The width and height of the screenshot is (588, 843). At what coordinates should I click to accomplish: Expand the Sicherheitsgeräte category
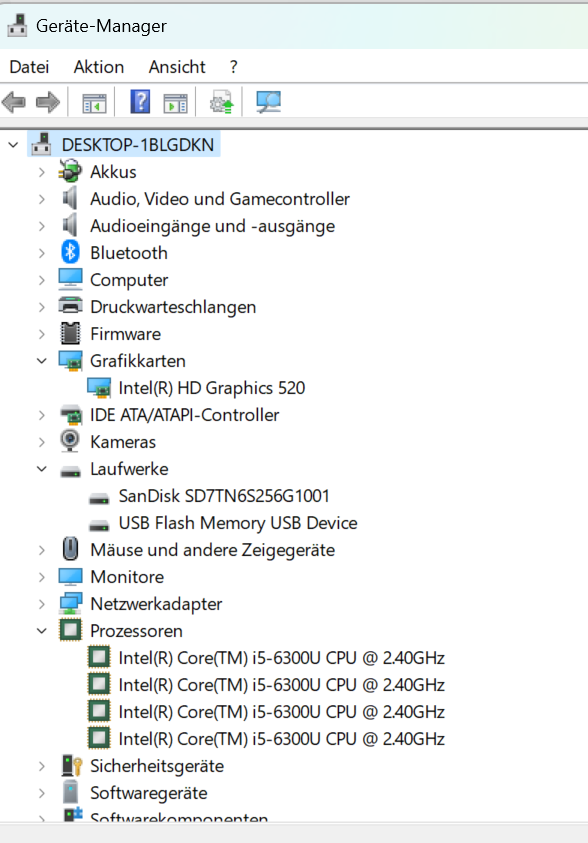(x=42, y=766)
